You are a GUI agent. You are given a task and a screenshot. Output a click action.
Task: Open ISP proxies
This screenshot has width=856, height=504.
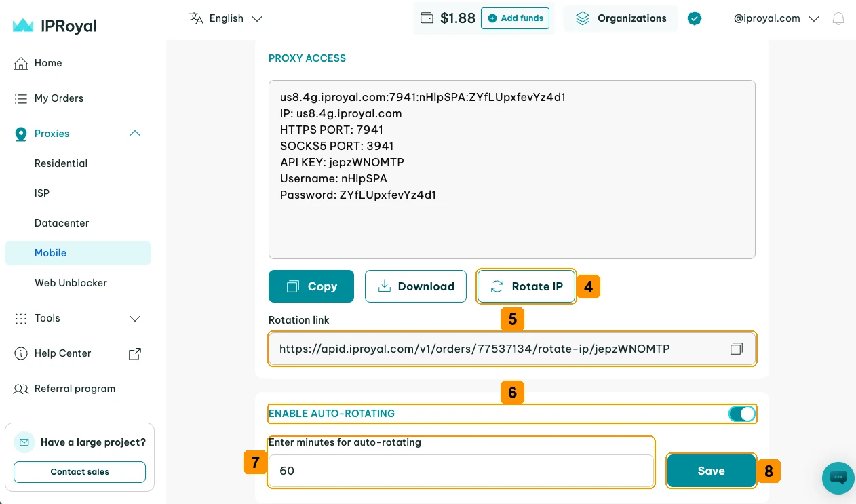(42, 193)
